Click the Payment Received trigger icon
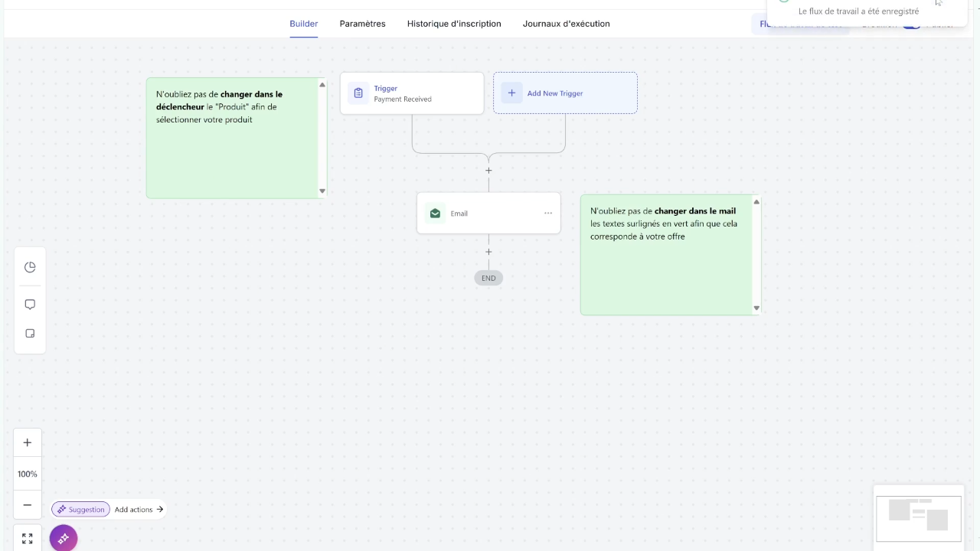980x551 pixels. (358, 93)
